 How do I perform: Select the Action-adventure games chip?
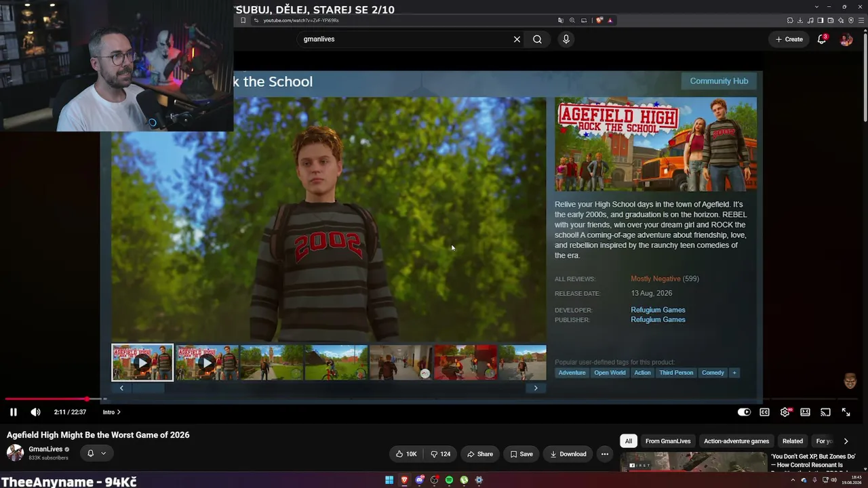(x=736, y=441)
